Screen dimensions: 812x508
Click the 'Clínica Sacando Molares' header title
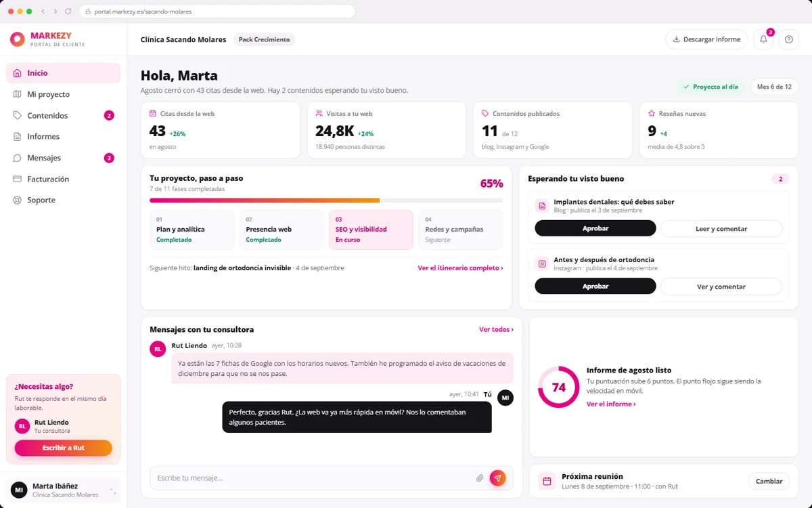click(x=183, y=39)
